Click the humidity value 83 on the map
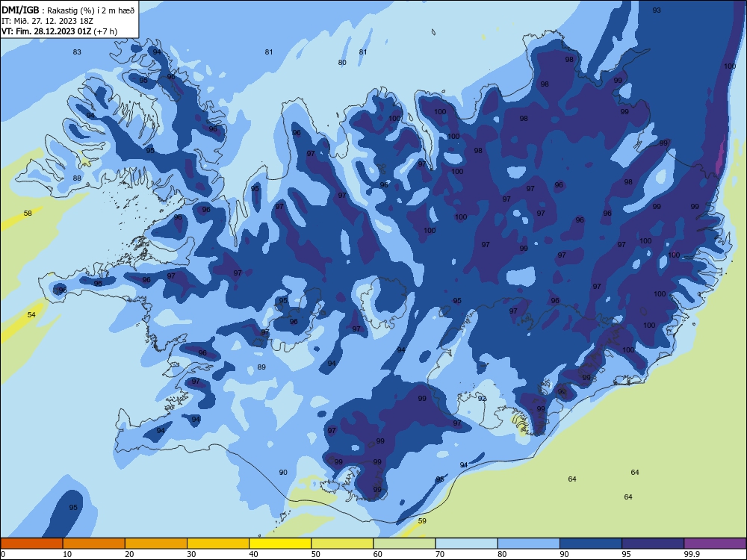 click(x=77, y=52)
